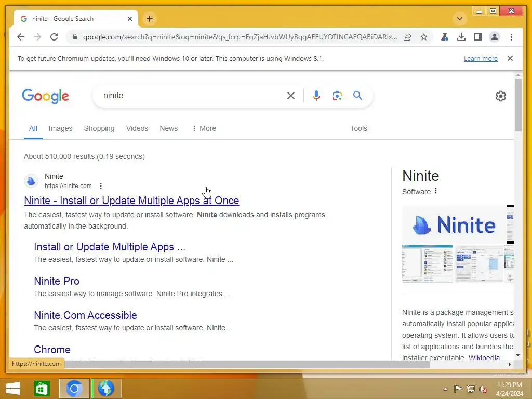The height and width of the screenshot is (399, 532).
Task: Open the globe updater taskbar app
Action: pos(106,389)
